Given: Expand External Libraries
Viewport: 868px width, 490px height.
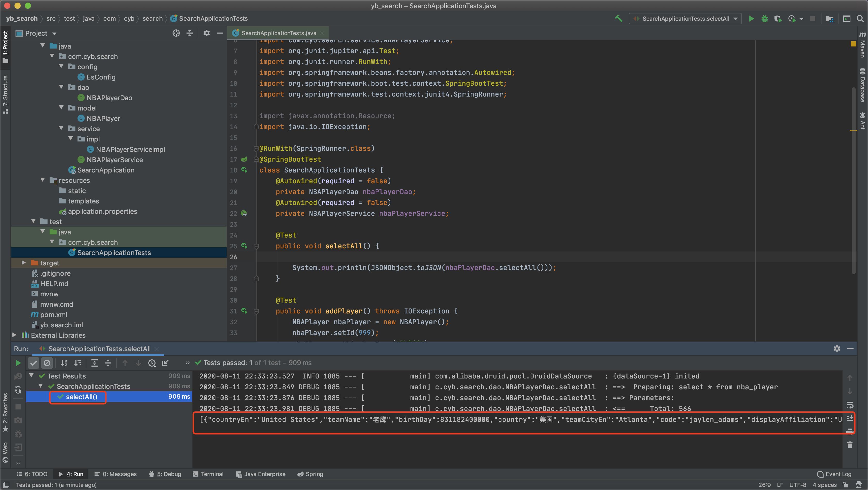Looking at the screenshot, I should (14, 335).
